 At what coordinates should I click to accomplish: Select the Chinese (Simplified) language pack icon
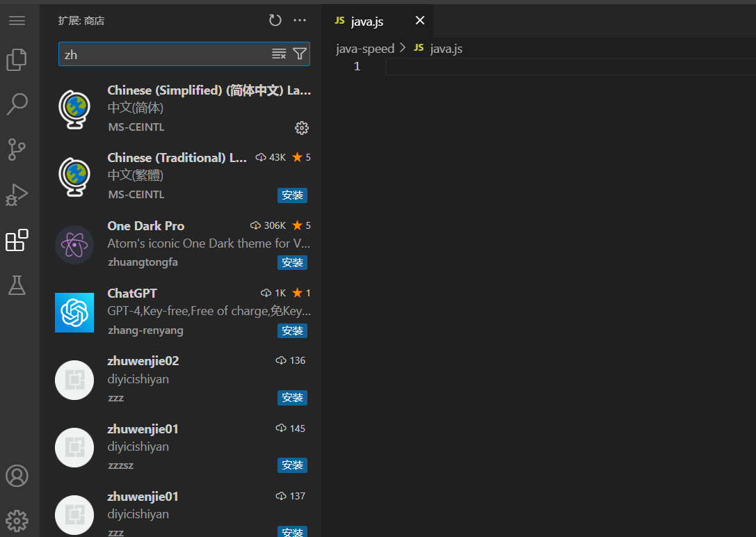(x=74, y=109)
